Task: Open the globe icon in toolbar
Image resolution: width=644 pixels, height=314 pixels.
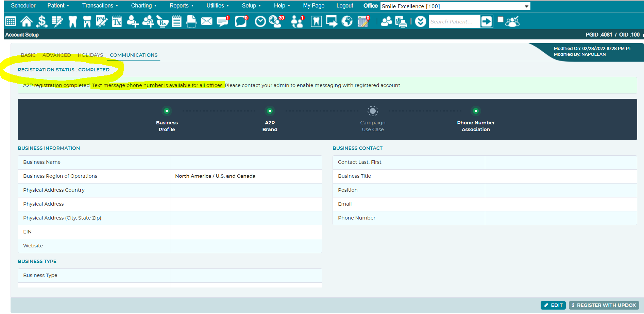Action: tap(347, 21)
